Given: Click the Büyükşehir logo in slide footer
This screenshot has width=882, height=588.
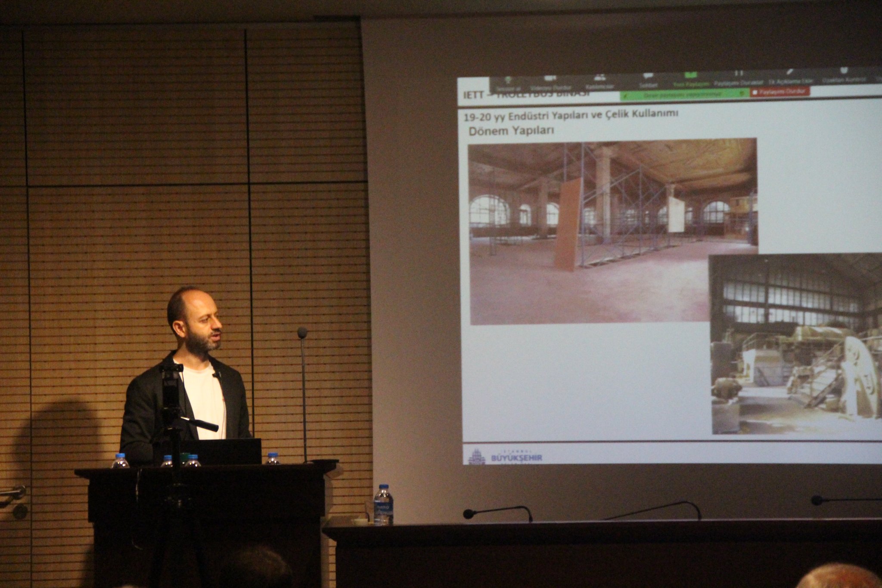Looking at the screenshot, I should click(505, 457).
